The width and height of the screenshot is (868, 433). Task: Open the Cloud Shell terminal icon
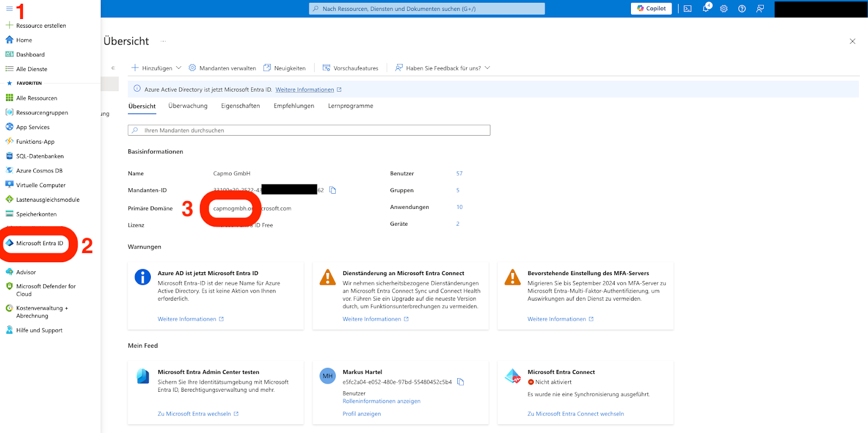click(687, 9)
